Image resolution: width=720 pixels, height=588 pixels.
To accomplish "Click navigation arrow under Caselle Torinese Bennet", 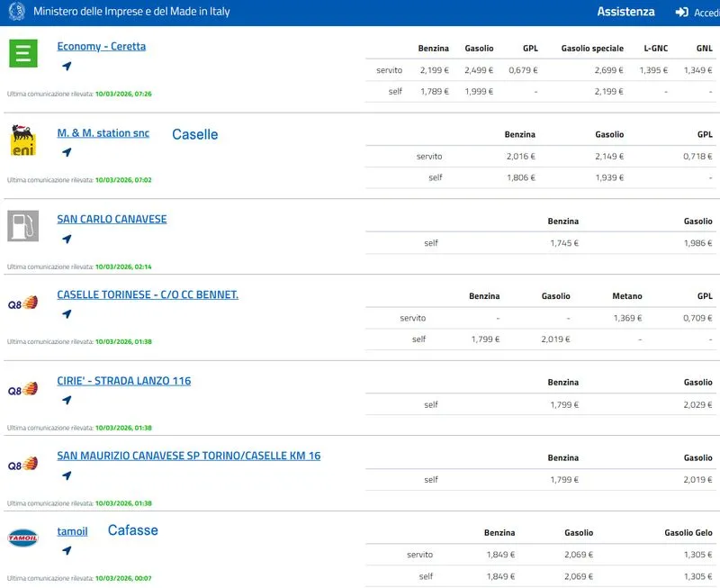I will click(x=67, y=314).
